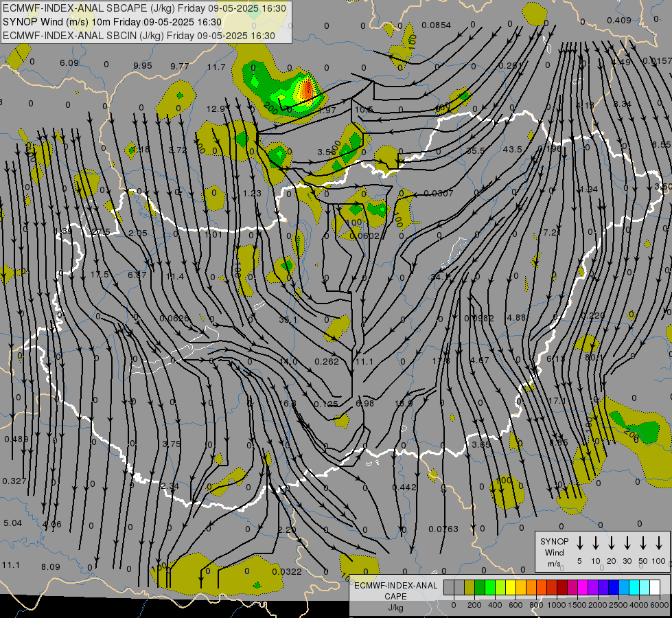Image resolution: width=672 pixels, height=618 pixels.
Task: Click the station value 35.5
Action: click(476, 150)
